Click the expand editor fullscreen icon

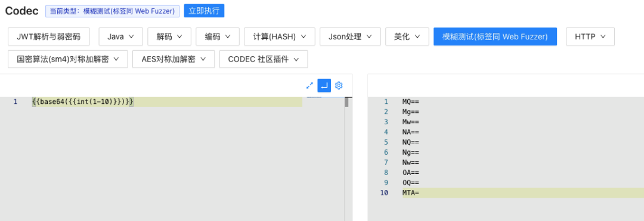point(309,85)
